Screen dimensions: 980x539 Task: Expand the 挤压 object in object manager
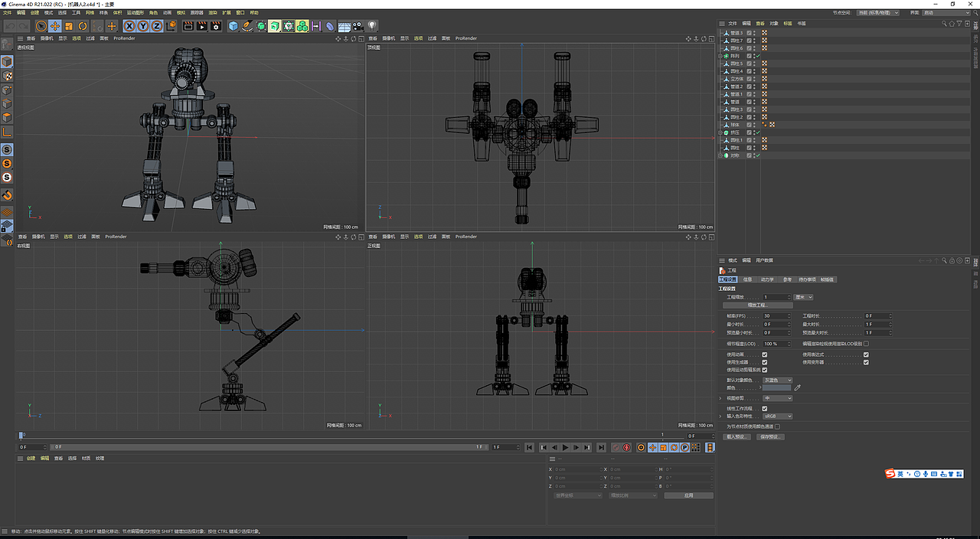click(721, 132)
